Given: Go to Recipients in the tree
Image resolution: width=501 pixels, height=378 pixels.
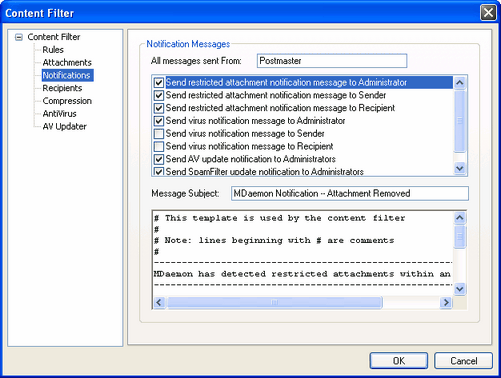Looking at the screenshot, I should [62, 88].
